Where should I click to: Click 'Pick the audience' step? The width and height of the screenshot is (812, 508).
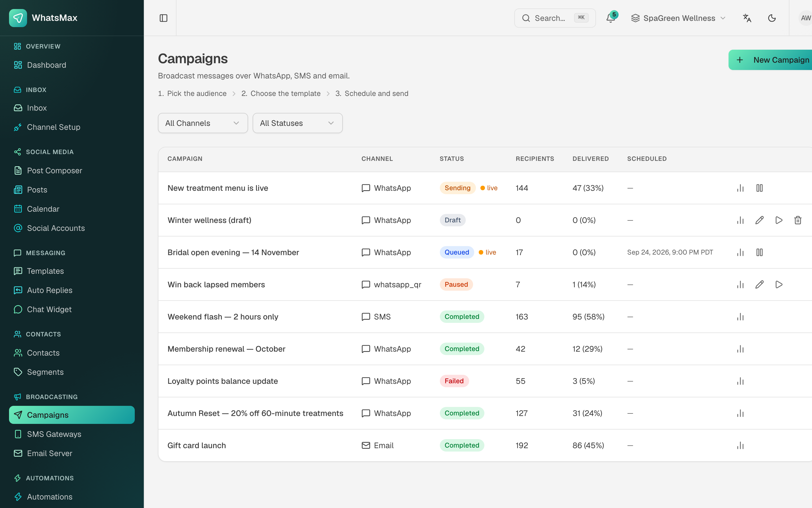[197, 93]
